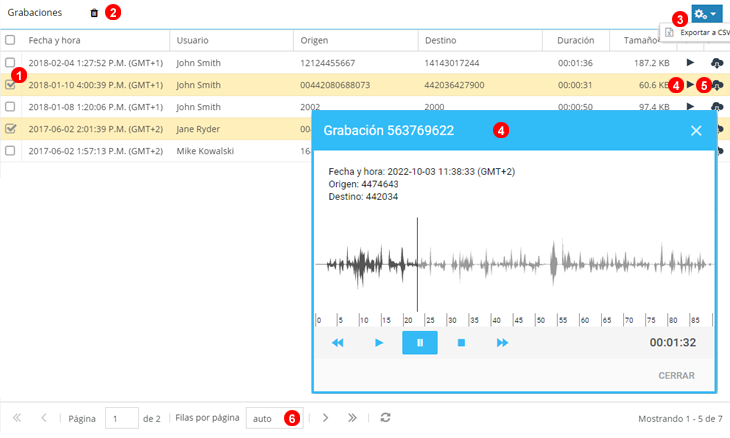Refresh the recordings list

point(386,418)
